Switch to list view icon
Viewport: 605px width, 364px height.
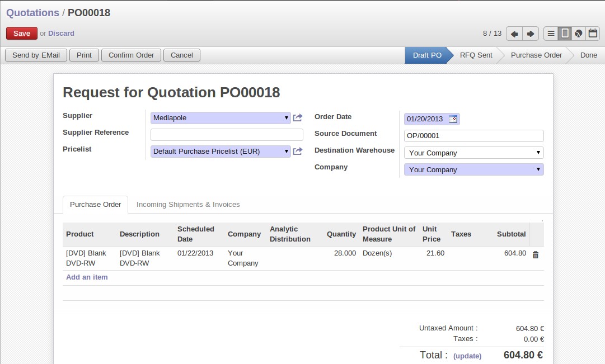(551, 34)
